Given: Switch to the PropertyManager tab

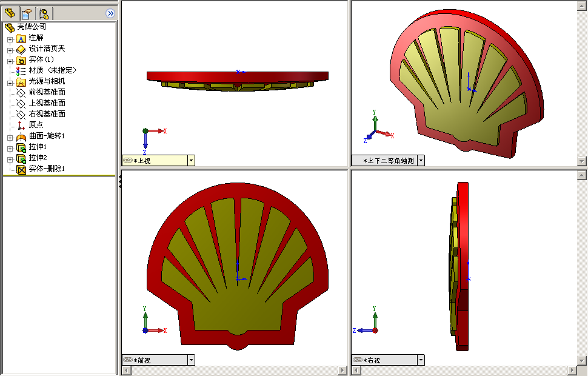Looking at the screenshot, I should 27,14.
